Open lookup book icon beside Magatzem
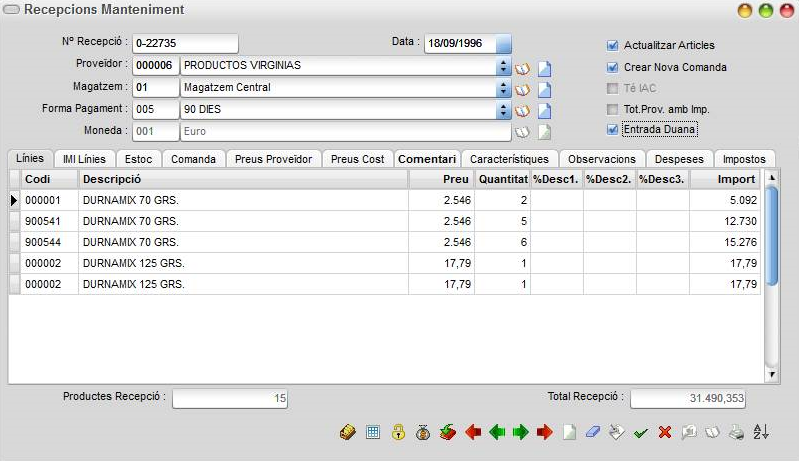Screen dimensions: 799x461 click(522, 90)
